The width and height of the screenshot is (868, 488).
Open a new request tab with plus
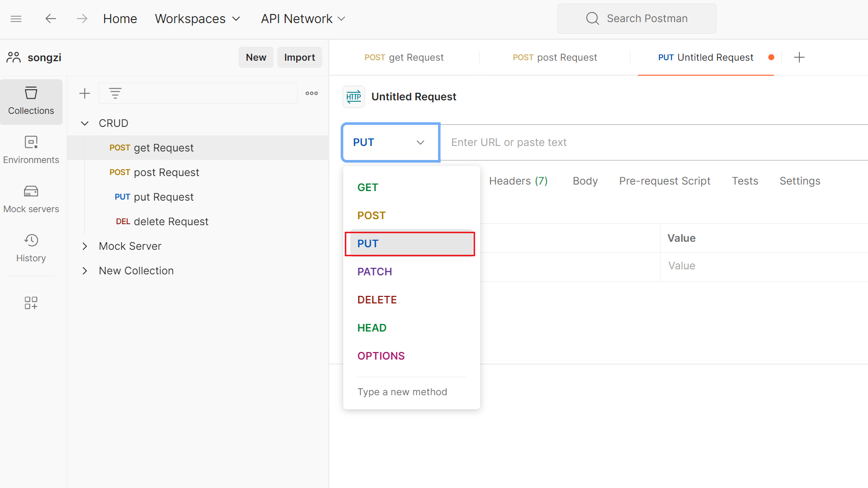coord(799,57)
